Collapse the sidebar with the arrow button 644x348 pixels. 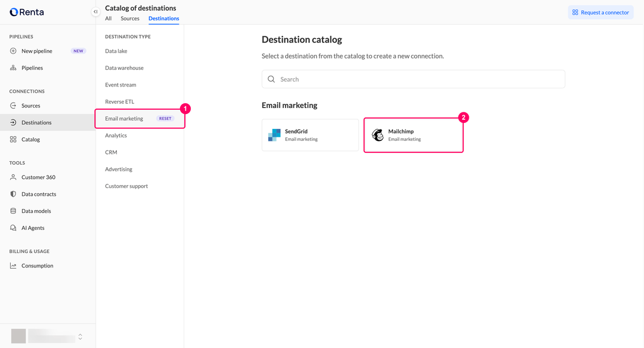click(95, 12)
